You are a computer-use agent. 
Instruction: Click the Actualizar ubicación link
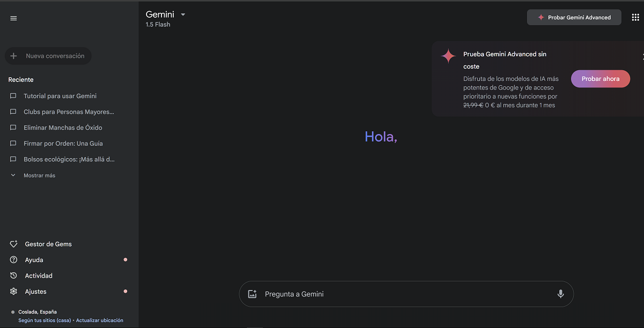100,320
